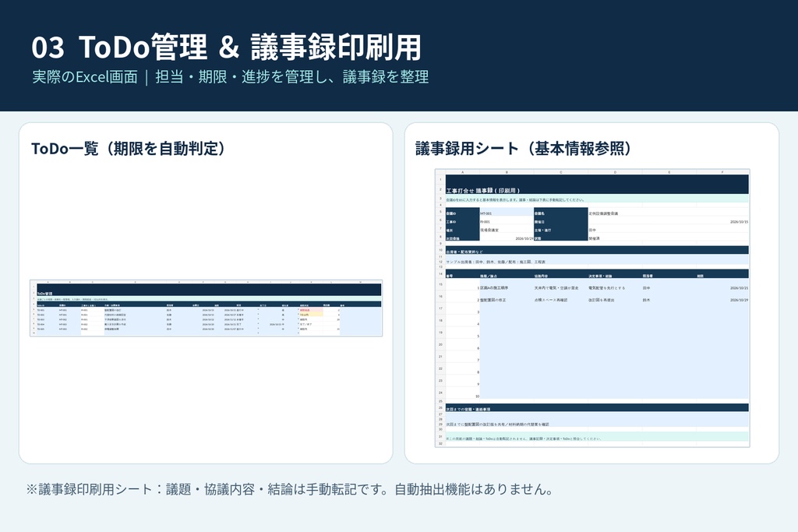Viewport: 798px width, 532px height.
Task: Select the heading "議事録用シート（基本情報参照）"
Action: [523, 149]
